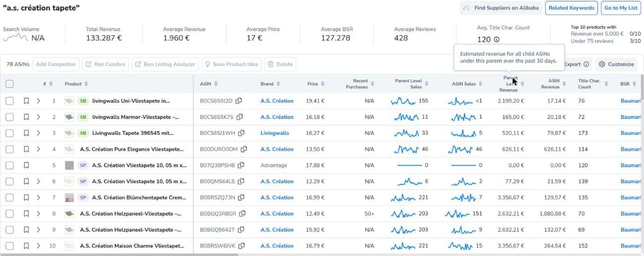The height and width of the screenshot is (256, 644).
Task: Copy ASIN B0BGQ3R8GR to clipboard
Action: [242, 214]
